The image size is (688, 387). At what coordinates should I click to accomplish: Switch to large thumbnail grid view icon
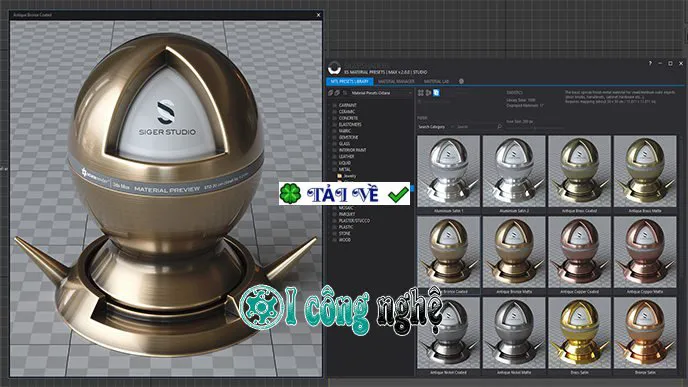coord(421,93)
